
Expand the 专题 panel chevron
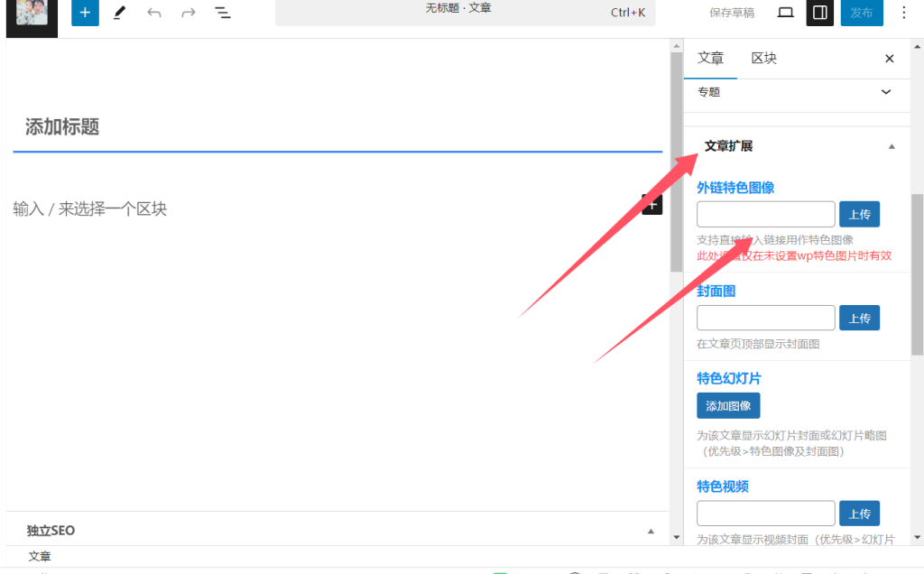[886, 92]
